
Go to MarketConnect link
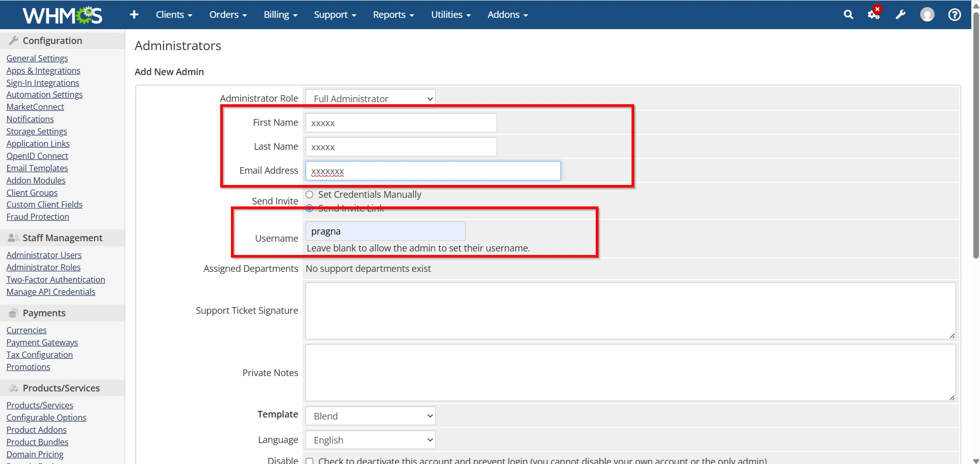35,107
